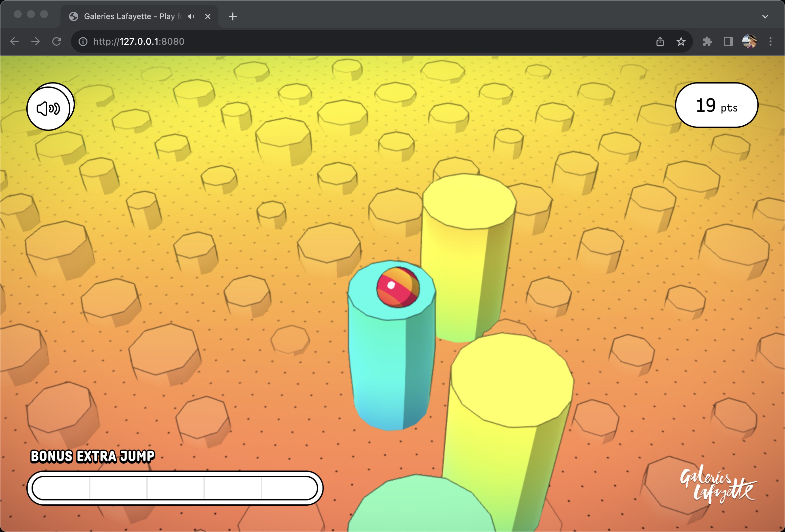Select the Galeries Lafayette tab
This screenshot has height=532, width=785.
(128, 16)
